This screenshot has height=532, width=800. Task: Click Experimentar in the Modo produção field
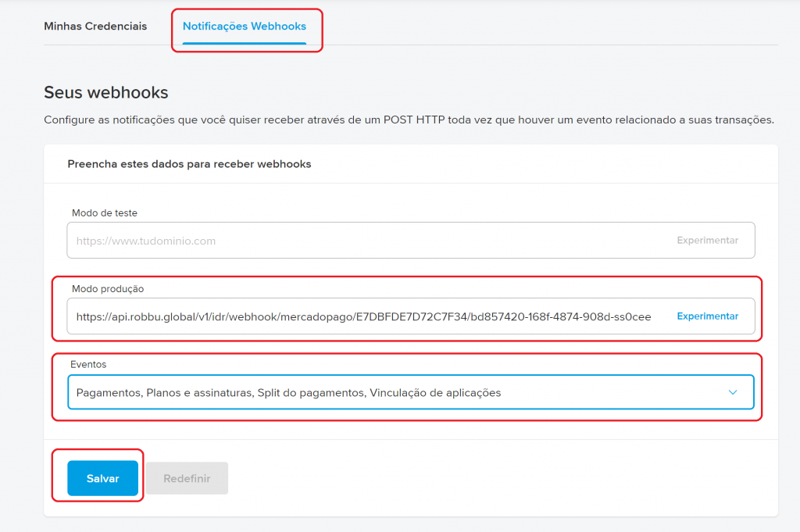point(707,316)
